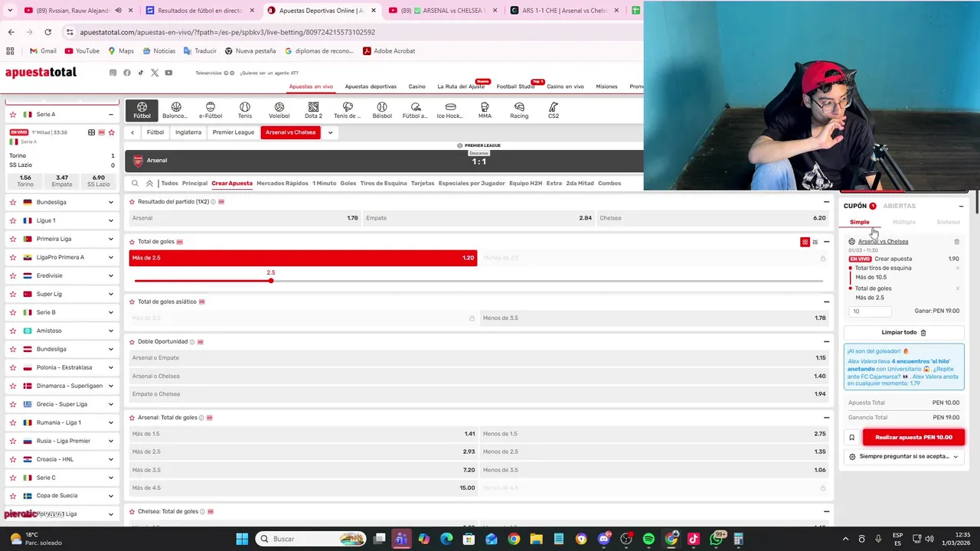Click the market search magnifier icon
The image size is (980, 551).
tap(135, 184)
